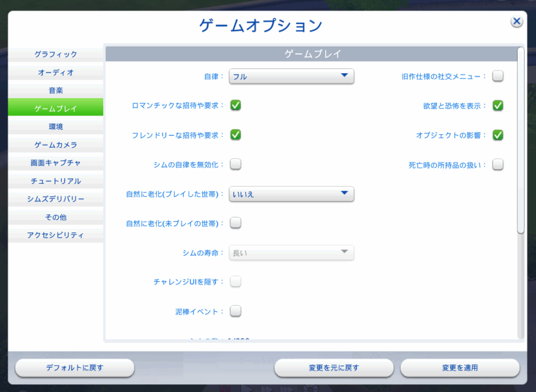
Task: Open the 画面キャプチャ tab
Action: click(55, 163)
